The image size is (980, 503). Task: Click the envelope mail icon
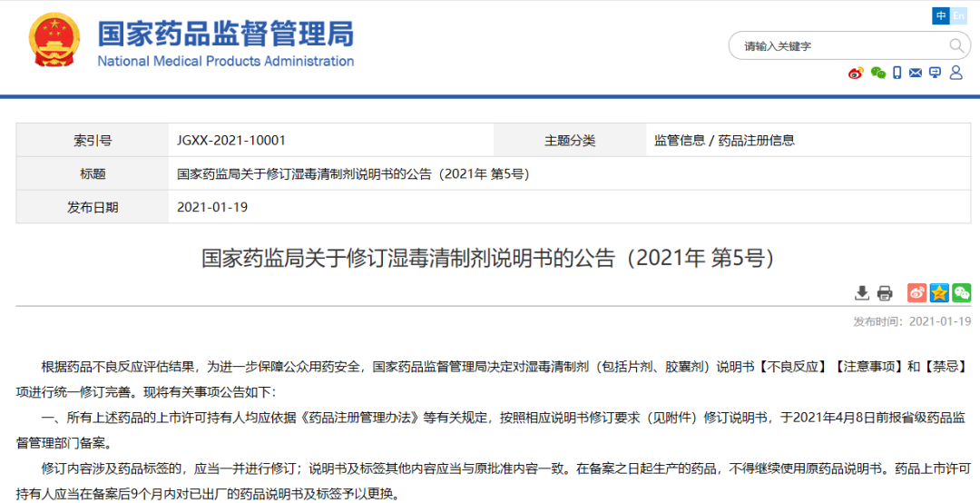point(916,73)
